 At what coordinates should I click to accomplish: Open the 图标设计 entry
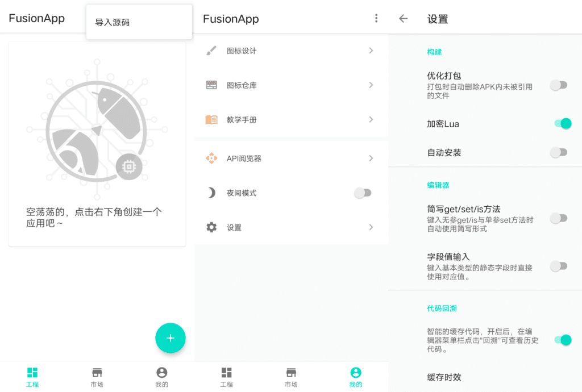291,51
